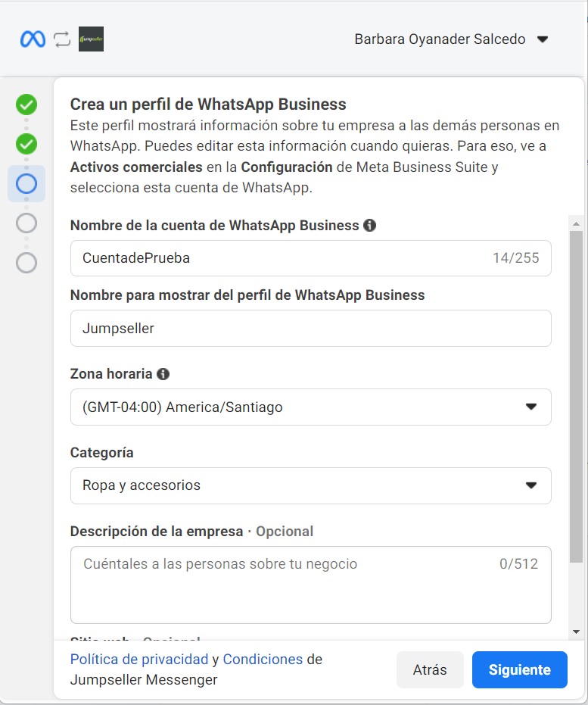
Task: Click the second completed step checkmark
Action: click(26, 144)
